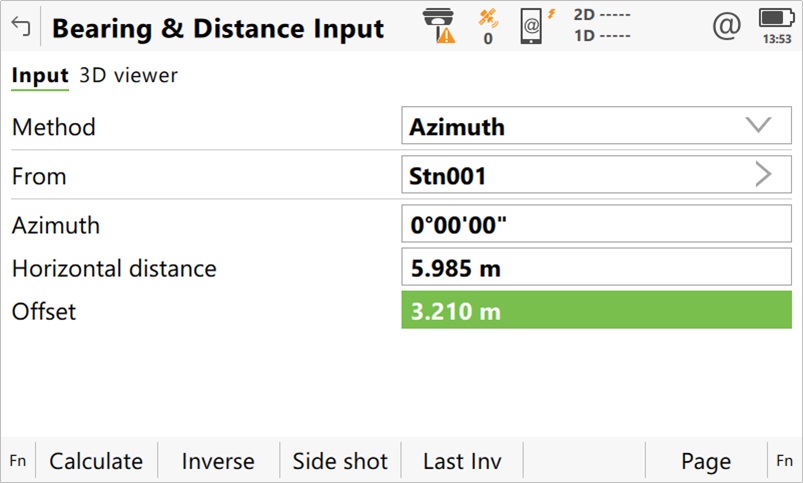This screenshot has height=483, width=803.
Task: Click the Azimuth input field
Action: click(596, 225)
